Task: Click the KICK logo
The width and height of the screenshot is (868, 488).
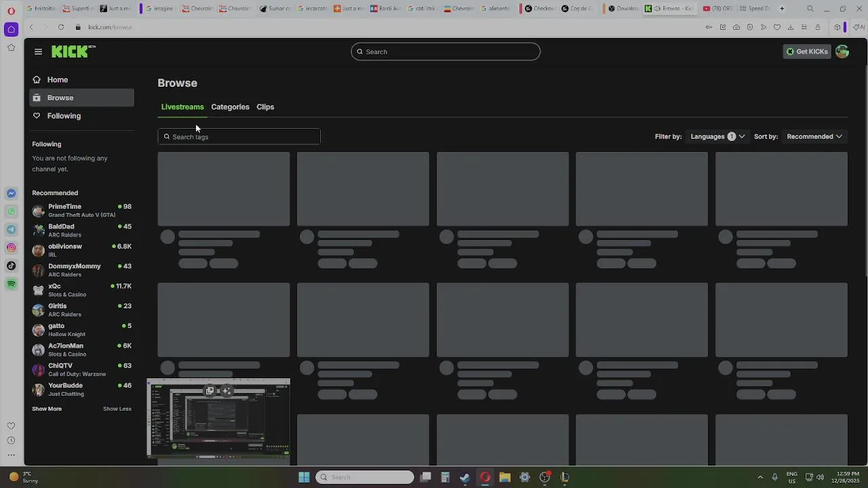Action: [x=73, y=52]
